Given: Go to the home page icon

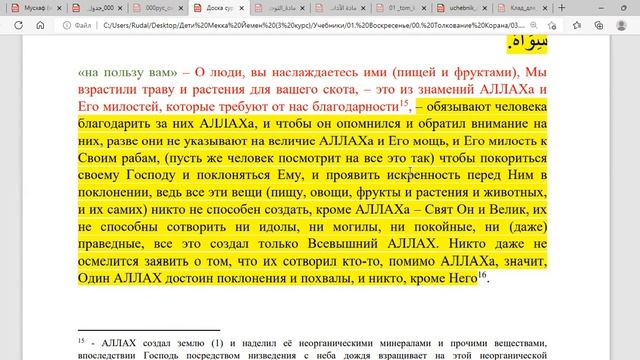Looking at the screenshot, I should click(x=40, y=25).
